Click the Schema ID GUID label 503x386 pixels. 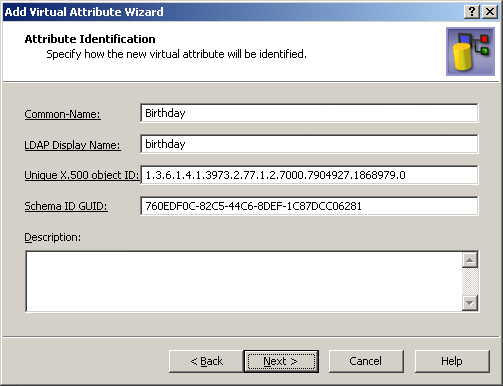tap(66, 206)
